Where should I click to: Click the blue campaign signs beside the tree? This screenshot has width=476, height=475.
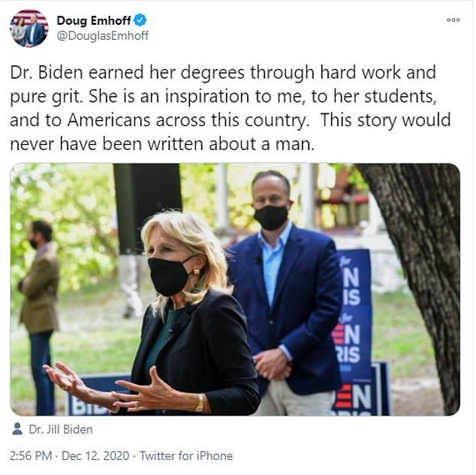click(355, 331)
